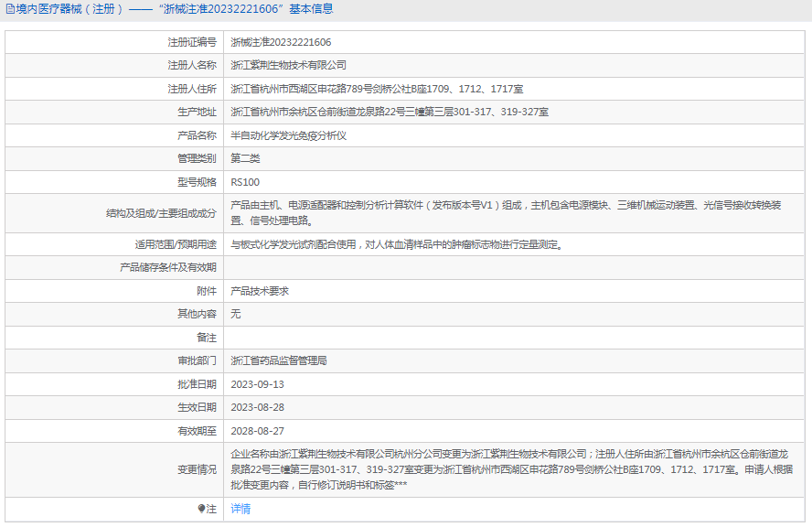The image size is (812, 527).
Task: Select registration number value 浙械注准20232221606 in the table
Action: (x=281, y=42)
